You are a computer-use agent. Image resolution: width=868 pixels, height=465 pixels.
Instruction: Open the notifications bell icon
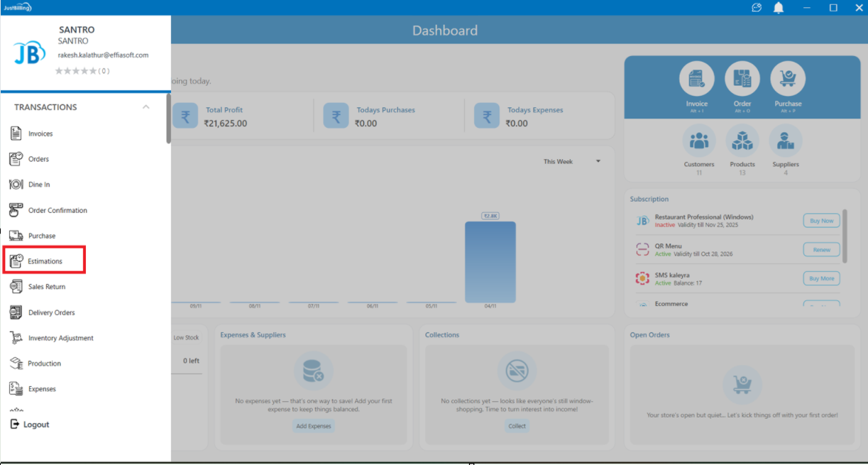click(779, 8)
